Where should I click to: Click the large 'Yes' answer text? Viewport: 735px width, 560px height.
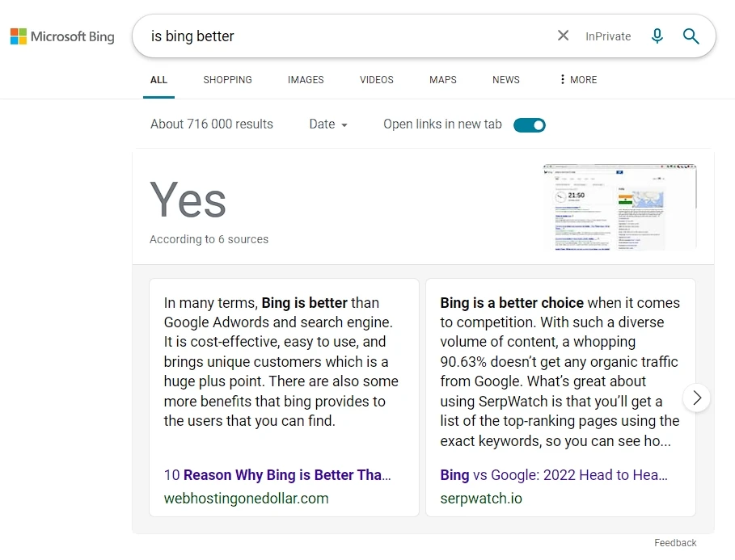click(x=188, y=200)
